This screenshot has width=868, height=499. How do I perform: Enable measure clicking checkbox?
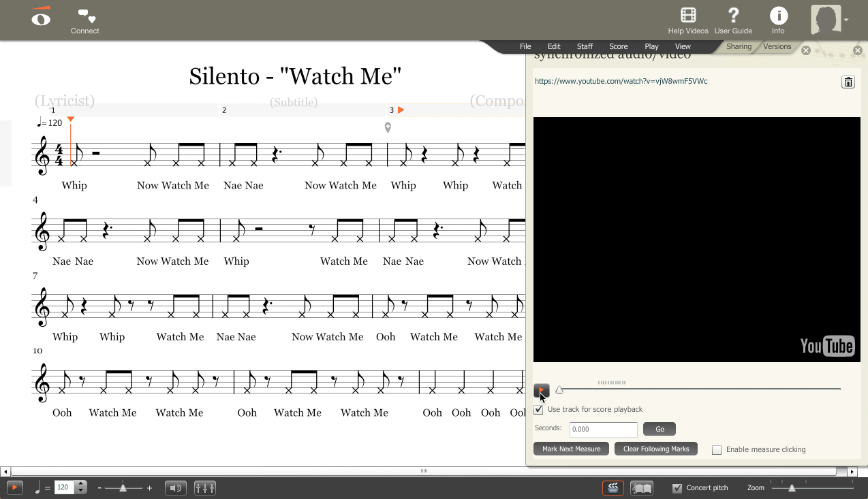[717, 450]
